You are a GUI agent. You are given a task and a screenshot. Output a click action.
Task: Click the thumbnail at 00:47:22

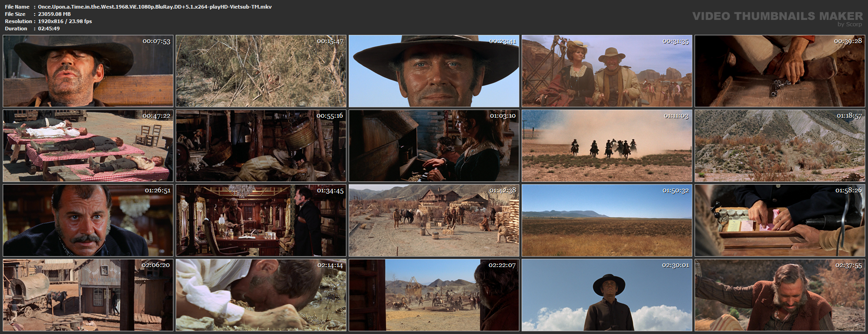[x=88, y=146]
